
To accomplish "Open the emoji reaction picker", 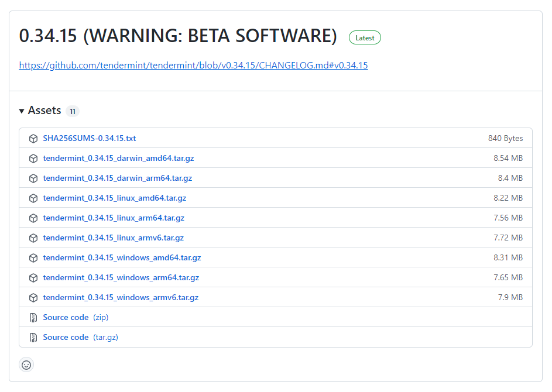I will click(x=26, y=365).
